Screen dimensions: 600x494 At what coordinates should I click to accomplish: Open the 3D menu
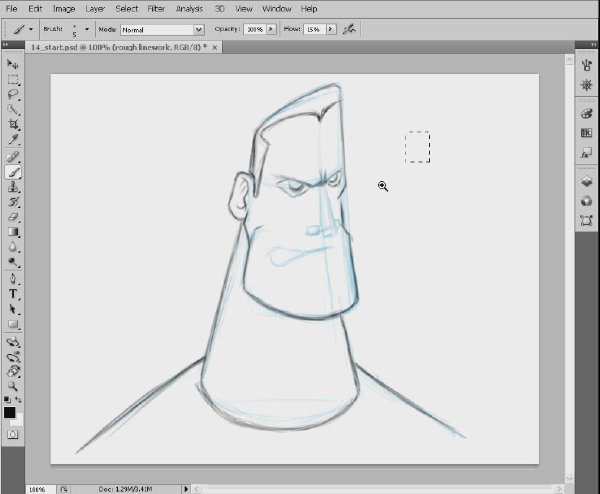coord(219,8)
